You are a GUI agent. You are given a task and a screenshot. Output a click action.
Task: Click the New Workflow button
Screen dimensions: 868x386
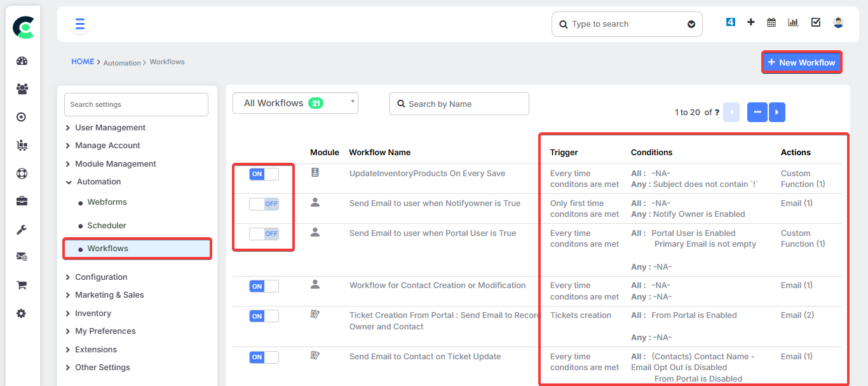(801, 62)
